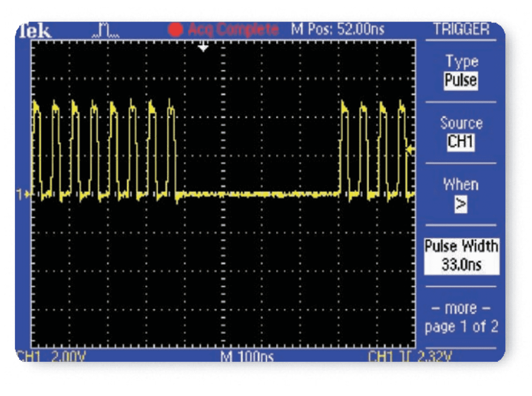Go to more, page 1 of 2

[x=461, y=318]
